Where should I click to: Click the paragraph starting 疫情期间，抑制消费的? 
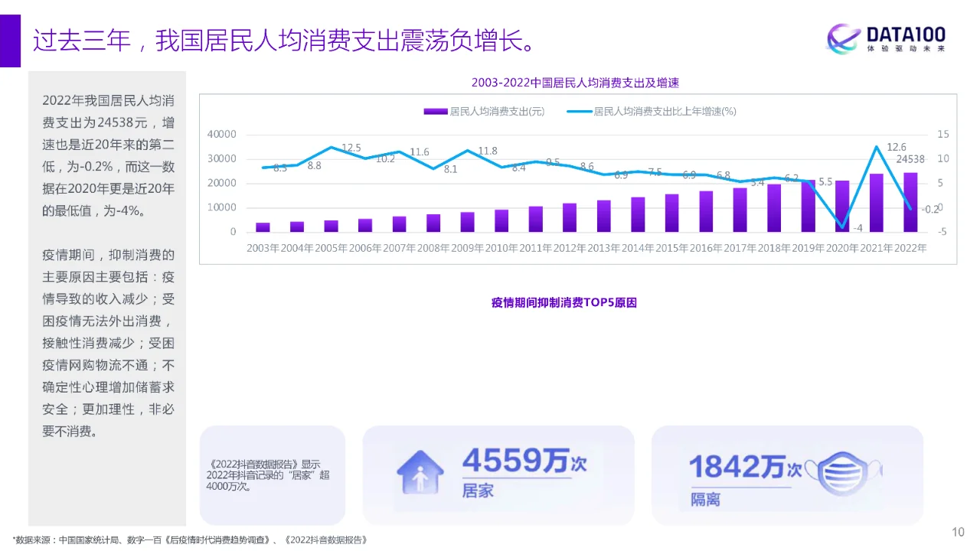pyautogui.click(x=109, y=343)
